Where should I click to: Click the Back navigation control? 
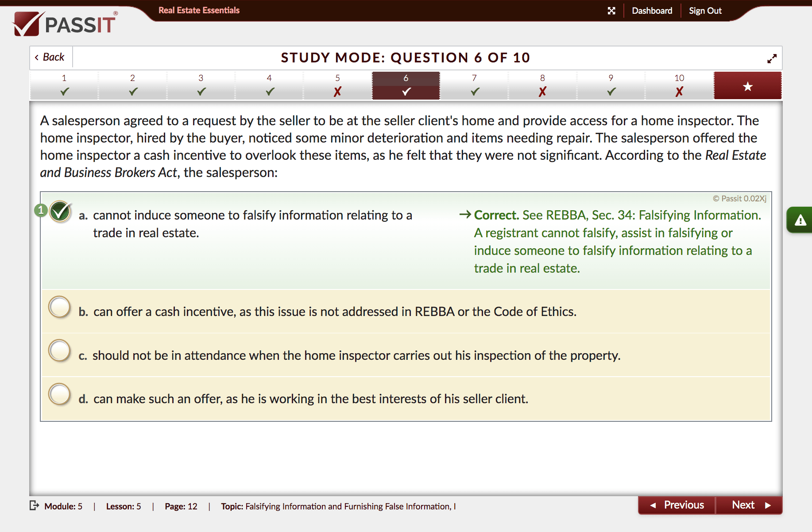coord(50,57)
